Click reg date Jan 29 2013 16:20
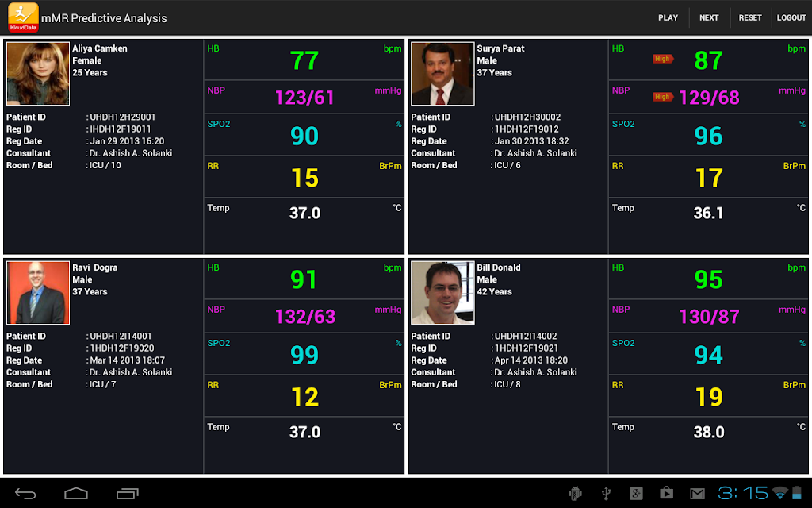The height and width of the screenshot is (508, 812). click(x=127, y=141)
